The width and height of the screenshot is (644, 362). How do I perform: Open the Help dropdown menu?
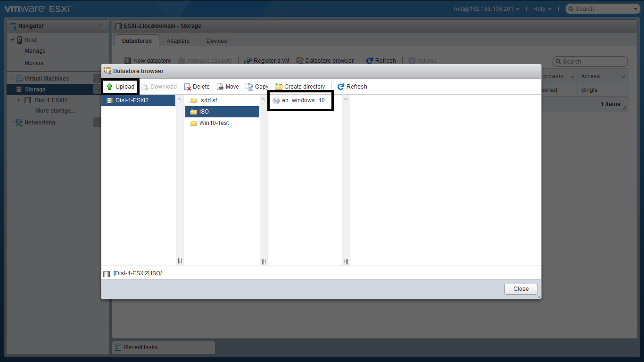[x=542, y=9]
